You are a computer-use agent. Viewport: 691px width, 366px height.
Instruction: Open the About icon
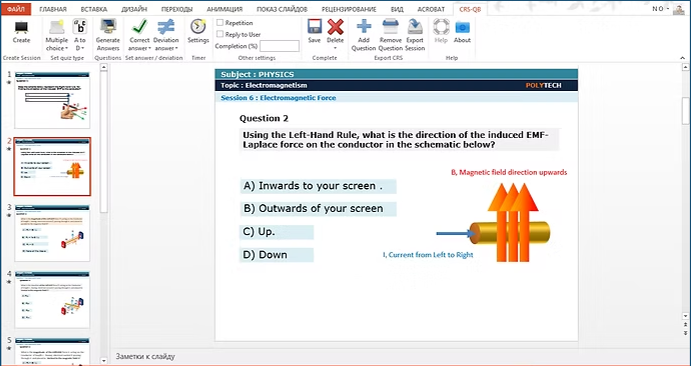462,26
